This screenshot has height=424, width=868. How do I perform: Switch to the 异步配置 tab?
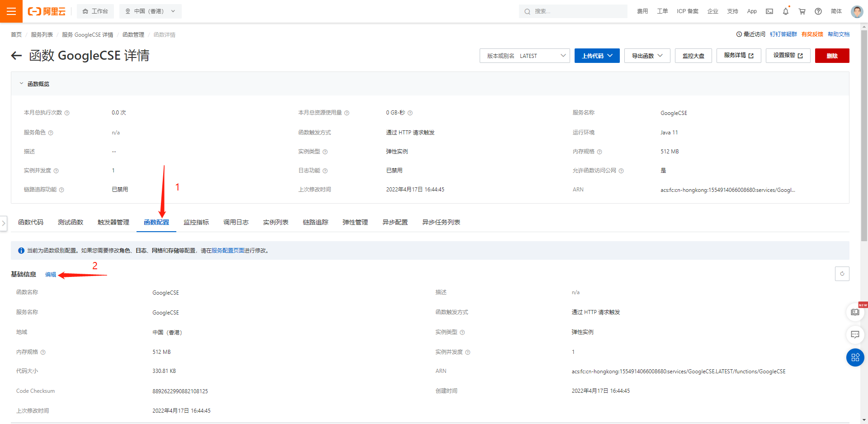click(395, 222)
